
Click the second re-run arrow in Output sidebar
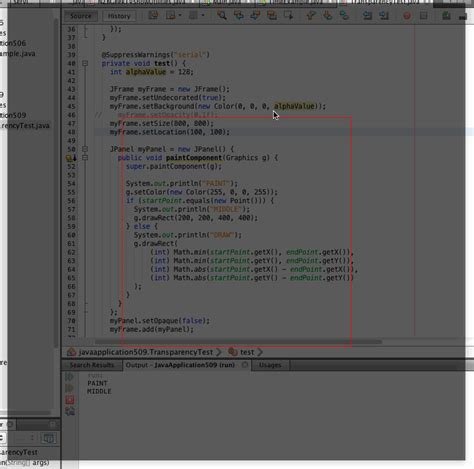pyautogui.click(x=70, y=388)
